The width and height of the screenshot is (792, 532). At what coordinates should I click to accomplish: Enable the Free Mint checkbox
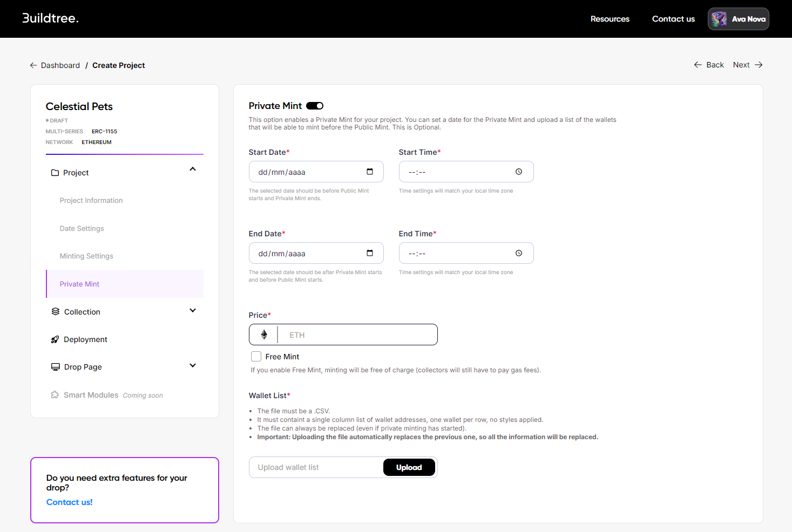(x=256, y=357)
